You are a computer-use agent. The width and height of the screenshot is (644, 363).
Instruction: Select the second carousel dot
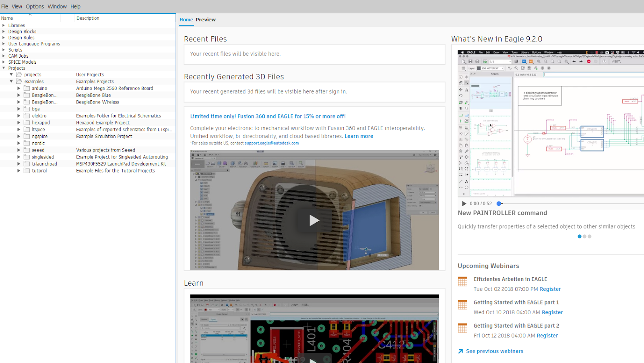pyautogui.click(x=584, y=236)
